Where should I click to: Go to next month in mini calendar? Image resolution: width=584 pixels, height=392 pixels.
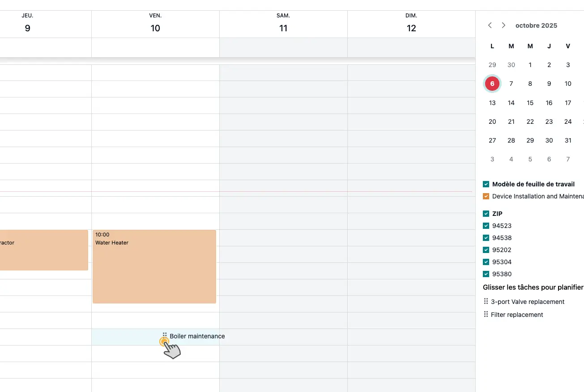click(503, 25)
